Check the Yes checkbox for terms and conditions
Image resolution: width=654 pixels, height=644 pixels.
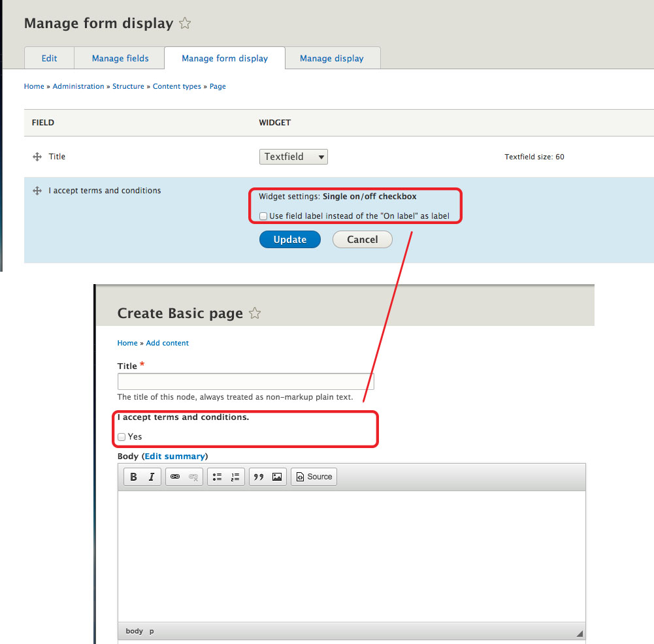pos(122,436)
